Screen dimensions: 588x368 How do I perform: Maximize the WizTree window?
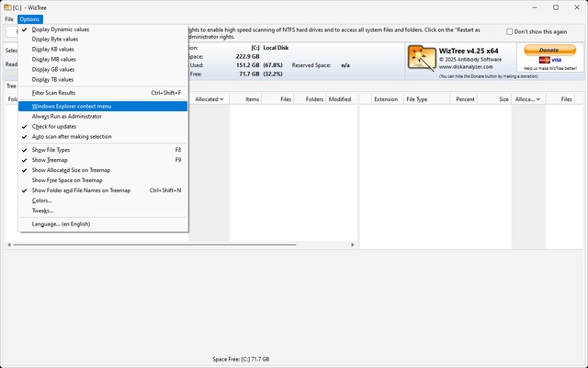(556, 7)
